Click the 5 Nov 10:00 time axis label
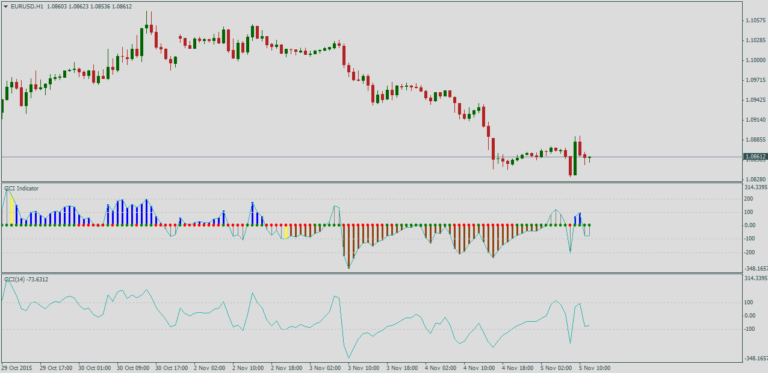The height and width of the screenshot is (373, 768). [595, 367]
